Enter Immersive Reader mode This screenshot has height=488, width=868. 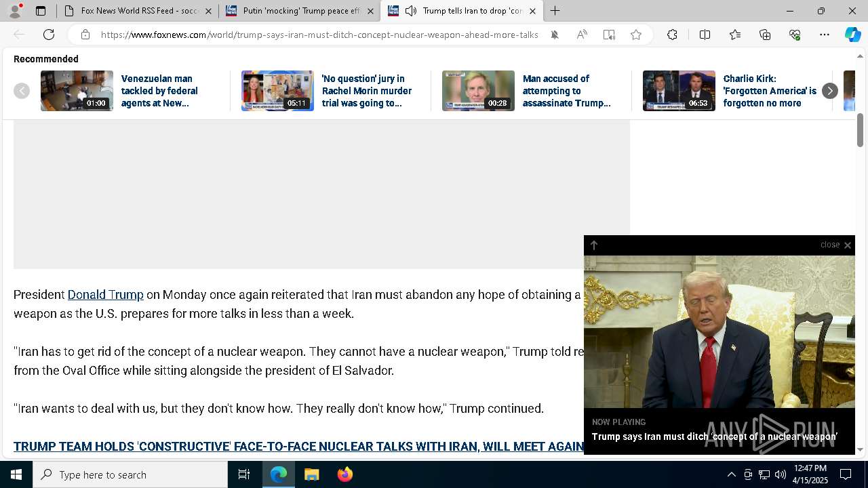pyautogui.click(x=609, y=35)
